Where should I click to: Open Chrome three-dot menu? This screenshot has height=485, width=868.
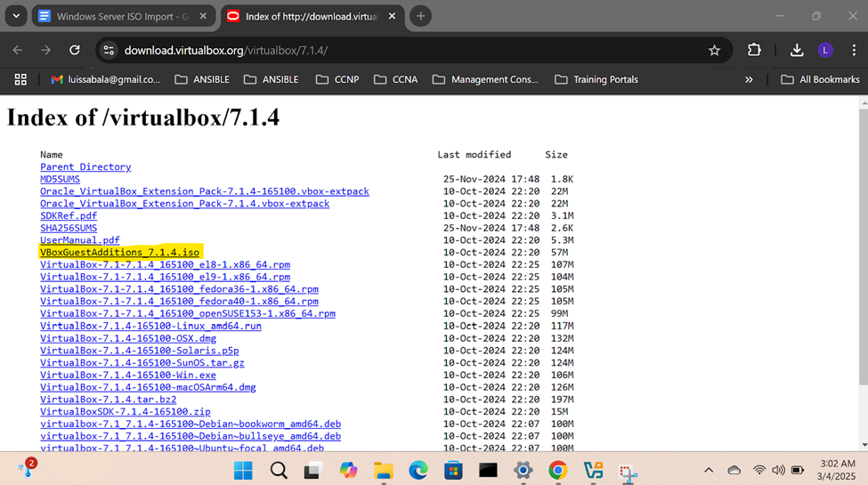[854, 51]
